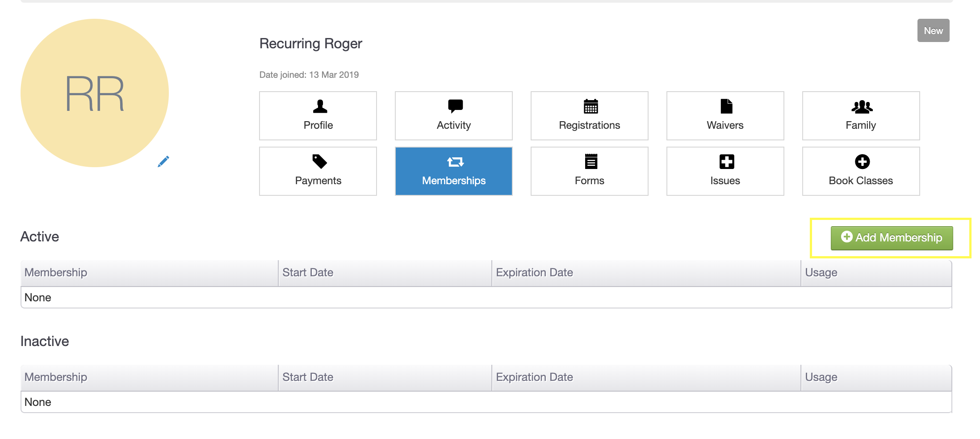Click Active table Expiration Date header
Image resolution: width=980 pixels, height=439 pixels.
[x=534, y=273]
